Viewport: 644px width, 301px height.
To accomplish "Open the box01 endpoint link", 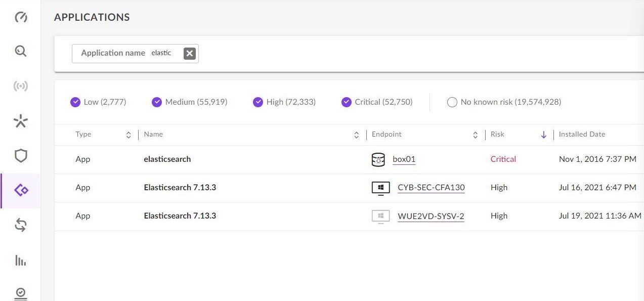I will (x=404, y=159).
